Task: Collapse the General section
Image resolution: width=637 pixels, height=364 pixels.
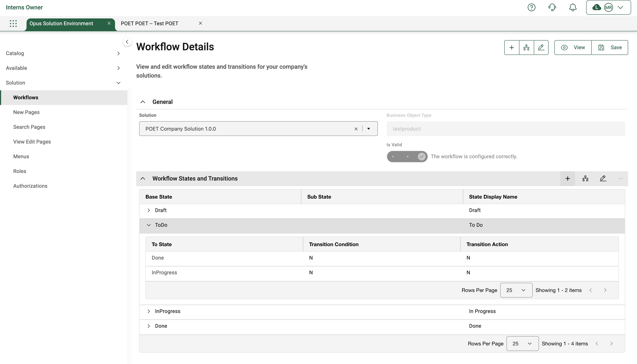Action: coord(143,102)
